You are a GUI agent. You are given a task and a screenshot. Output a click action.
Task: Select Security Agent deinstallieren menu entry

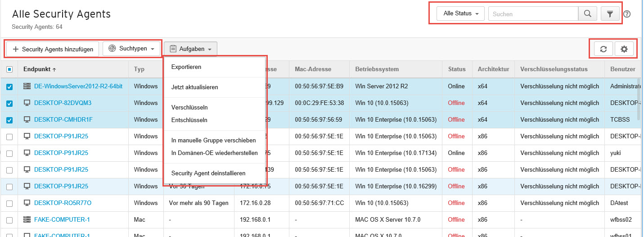[208, 173]
